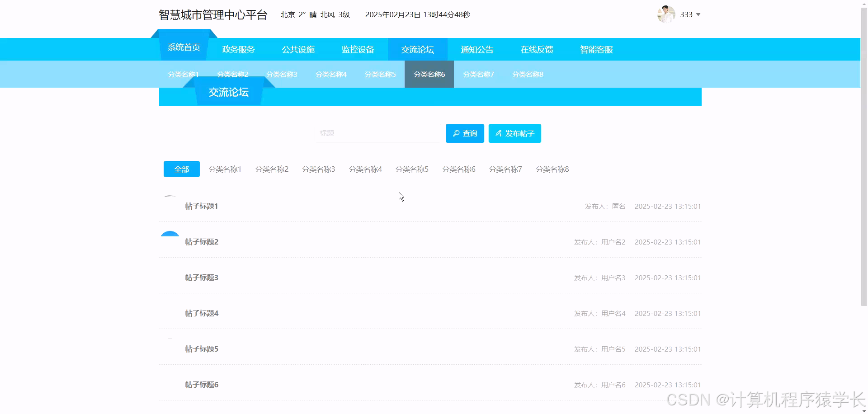868x414 pixels.
Task: Select the 分类名称6 subcategory in the sub-navigation
Action: (x=429, y=74)
